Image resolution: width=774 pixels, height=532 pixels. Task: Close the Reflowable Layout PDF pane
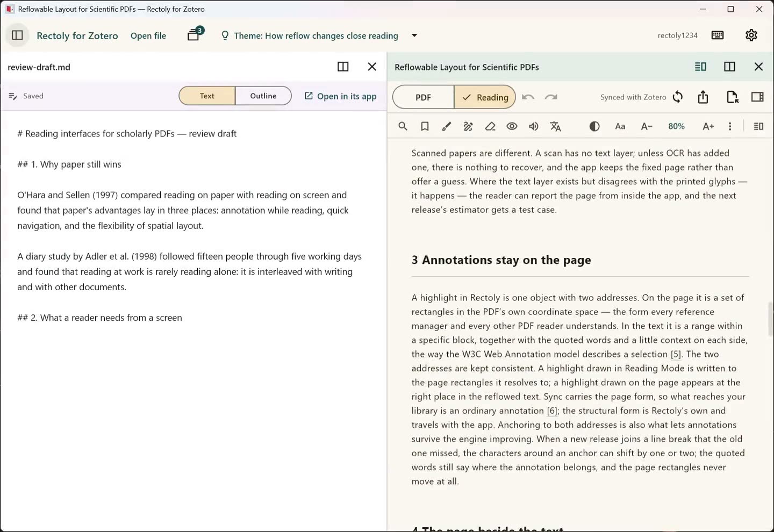(758, 67)
